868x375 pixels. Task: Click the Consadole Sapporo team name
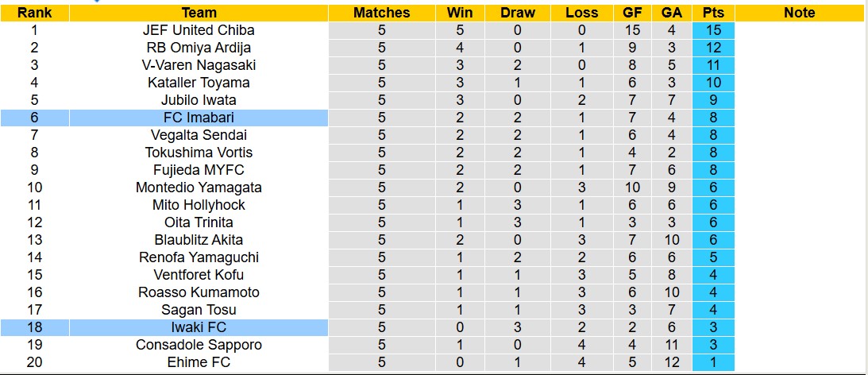click(199, 345)
